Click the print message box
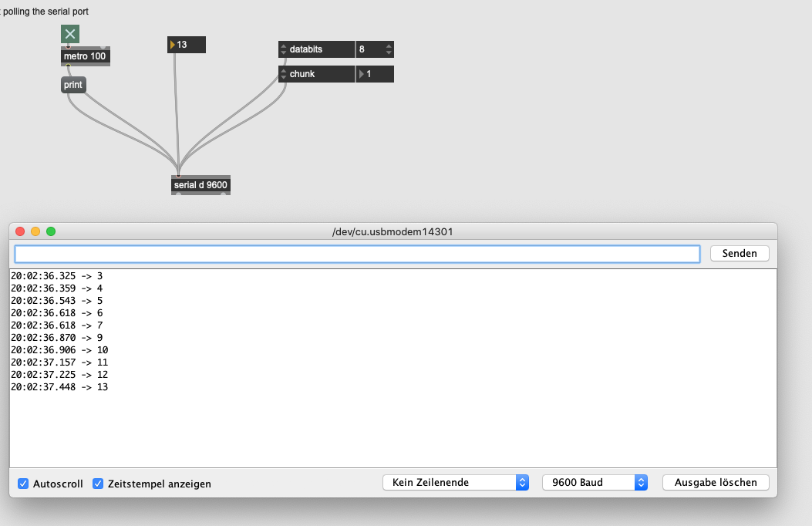Screen dimensions: 812x526 [x=73, y=85]
